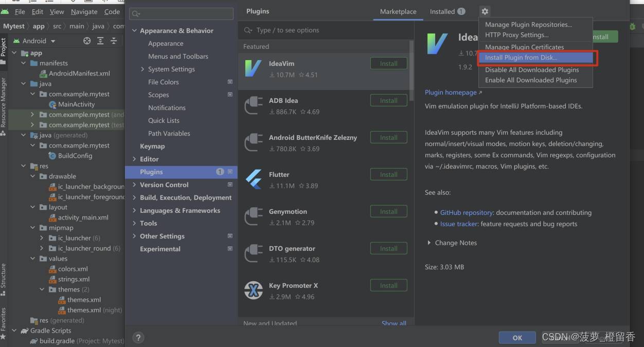Open help with the question mark button

point(138,338)
